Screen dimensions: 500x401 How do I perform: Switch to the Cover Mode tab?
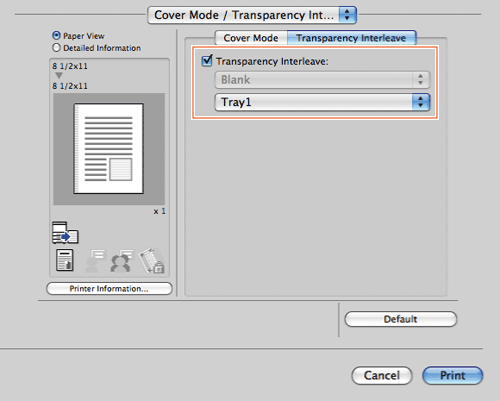tap(251, 38)
